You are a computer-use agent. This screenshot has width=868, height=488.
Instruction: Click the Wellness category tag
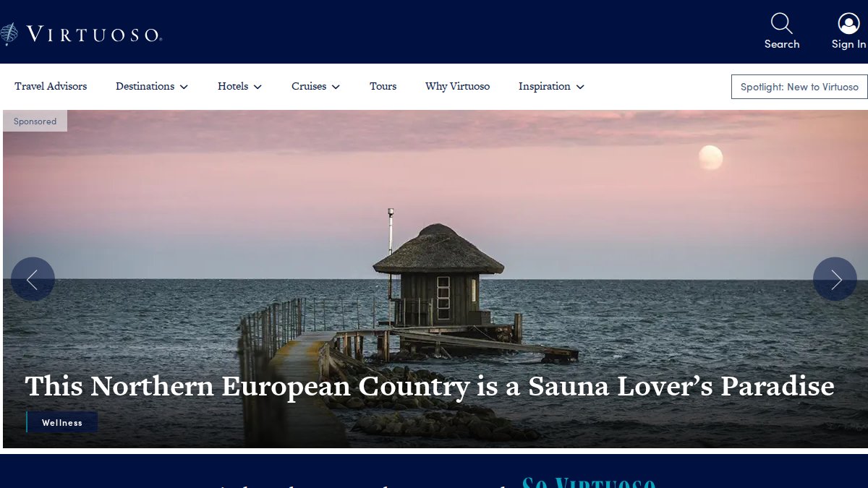click(x=62, y=422)
